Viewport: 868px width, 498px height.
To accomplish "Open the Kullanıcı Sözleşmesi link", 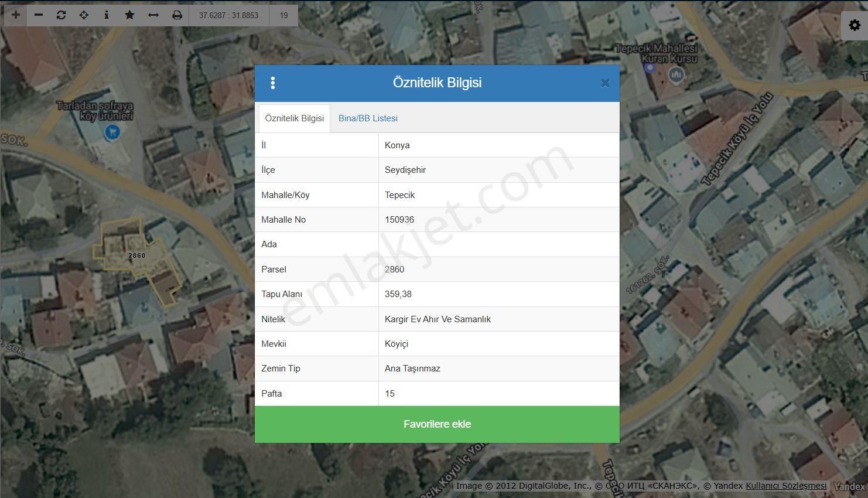I will click(786, 486).
